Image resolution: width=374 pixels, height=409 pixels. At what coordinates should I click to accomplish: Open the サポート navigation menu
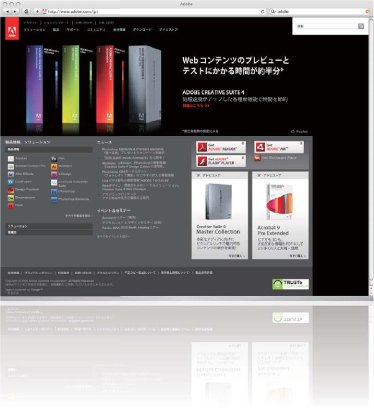(73, 30)
